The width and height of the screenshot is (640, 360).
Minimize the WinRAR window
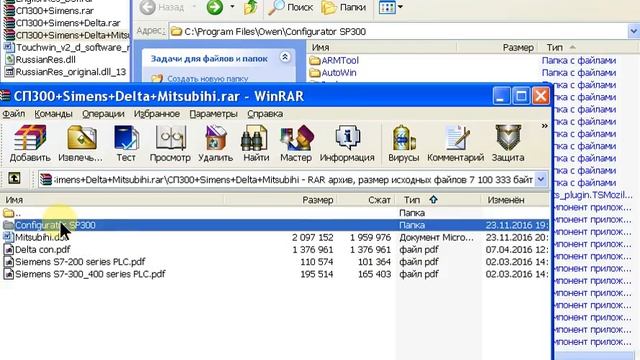point(501,96)
